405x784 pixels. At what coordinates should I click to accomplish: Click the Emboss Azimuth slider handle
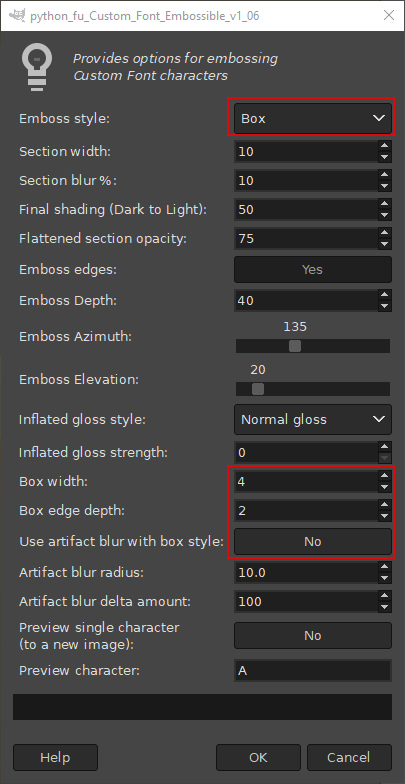tap(295, 346)
